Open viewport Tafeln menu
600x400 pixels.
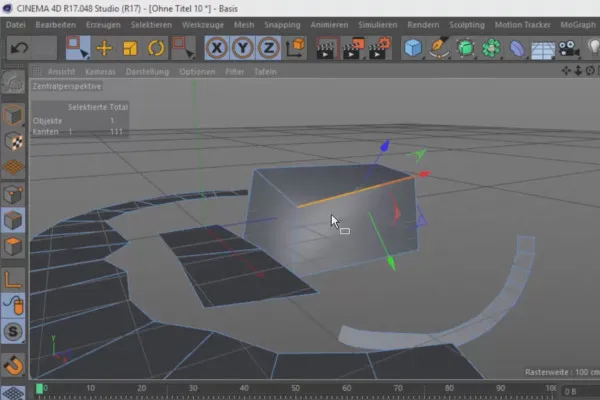tap(265, 72)
